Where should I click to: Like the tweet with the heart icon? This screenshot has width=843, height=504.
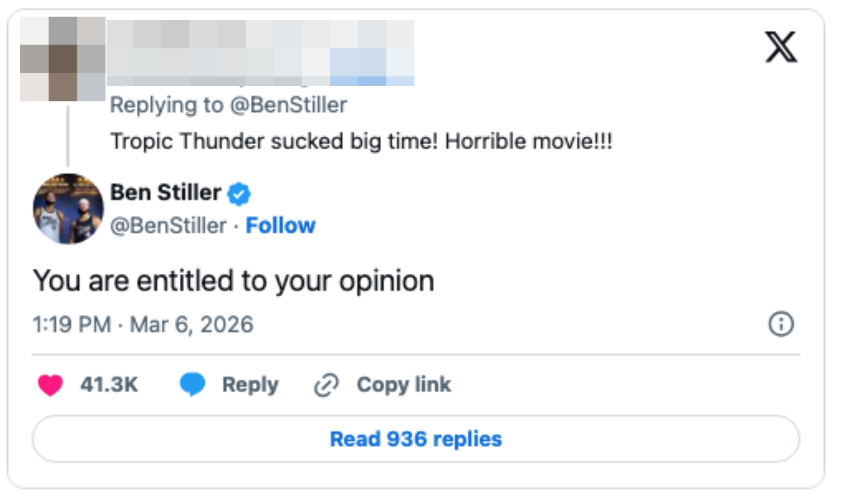(x=50, y=385)
